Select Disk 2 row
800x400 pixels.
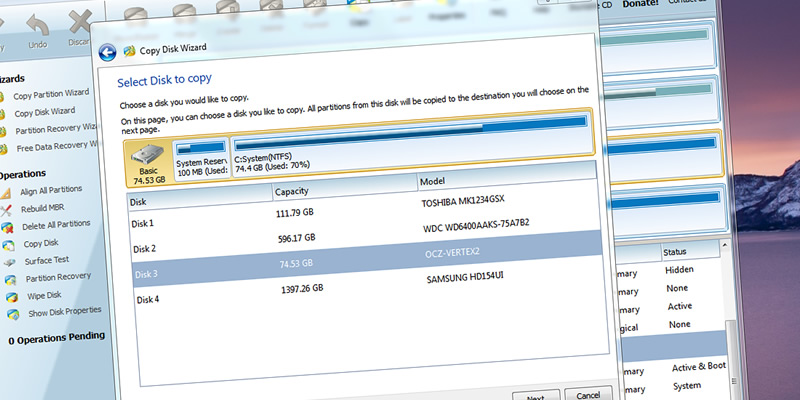[x=366, y=237]
